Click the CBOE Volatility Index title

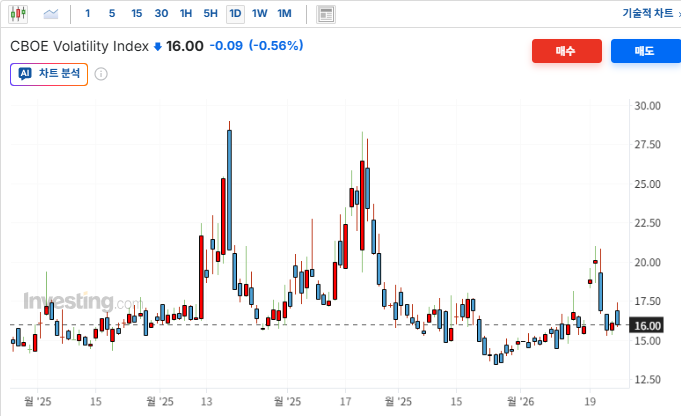click(79, 46)
